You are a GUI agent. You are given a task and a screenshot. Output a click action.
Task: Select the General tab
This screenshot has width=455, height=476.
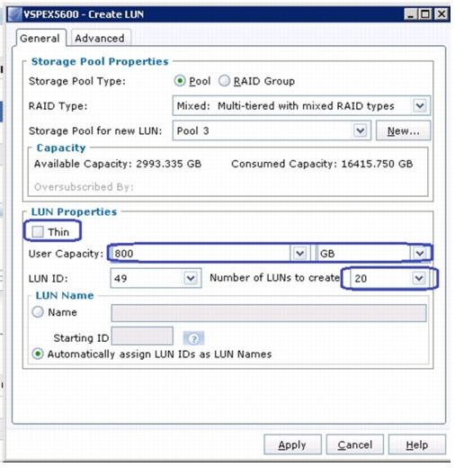pos(40,39)
